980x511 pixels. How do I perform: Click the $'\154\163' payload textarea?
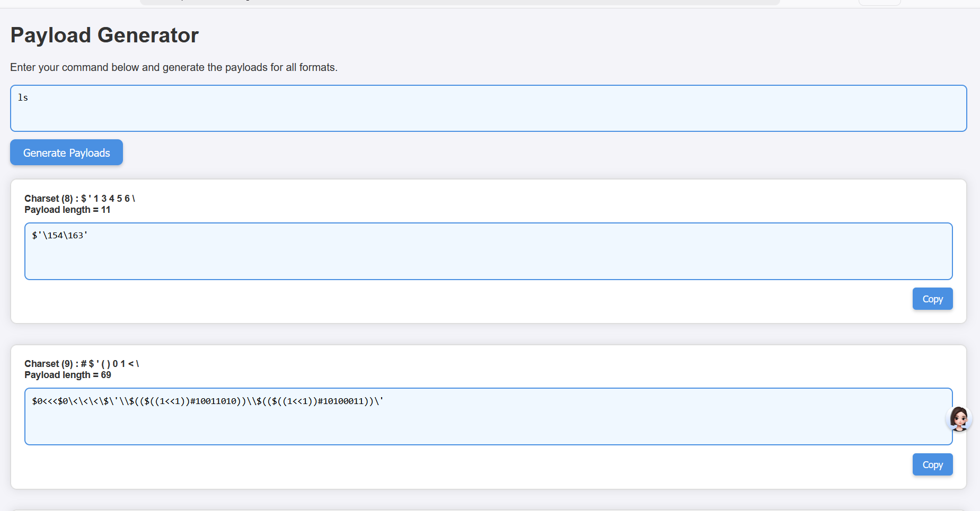point(488,251)
